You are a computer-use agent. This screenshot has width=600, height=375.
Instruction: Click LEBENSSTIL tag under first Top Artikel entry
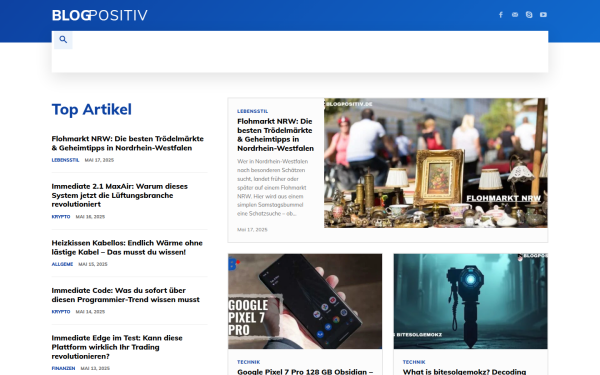[x=65, y=160]
